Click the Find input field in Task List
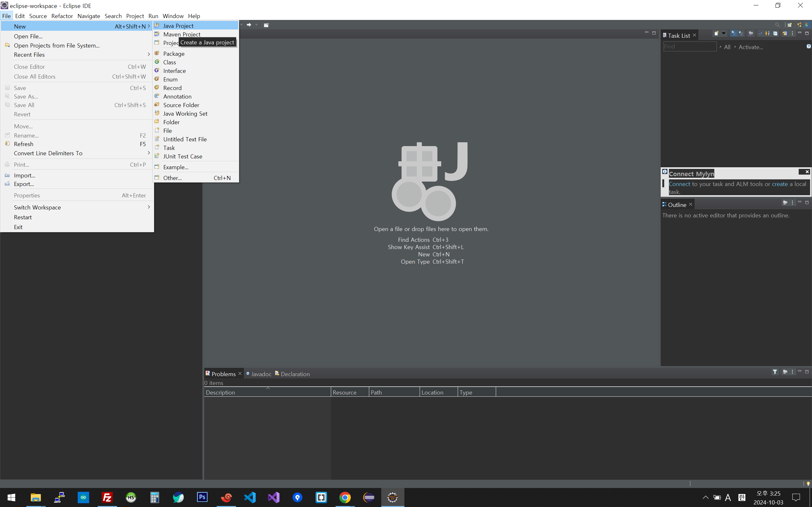This screenshot has height=507, width=812. (x=690, y=47)
